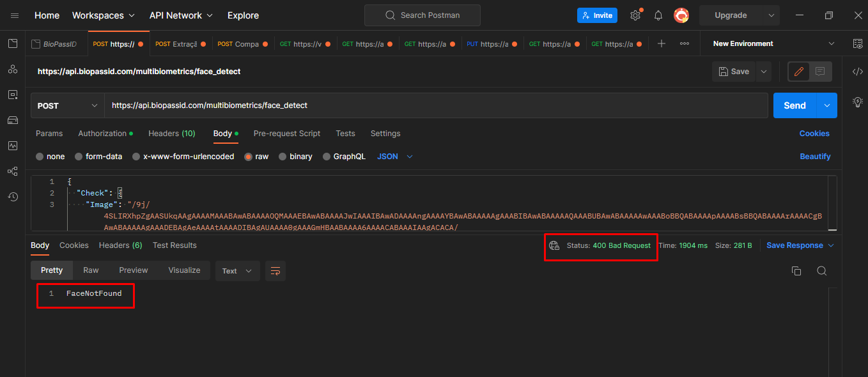Open the response Cookies tab
The image size is (868, 377).
pyautogui.click(x=74, y=245)
